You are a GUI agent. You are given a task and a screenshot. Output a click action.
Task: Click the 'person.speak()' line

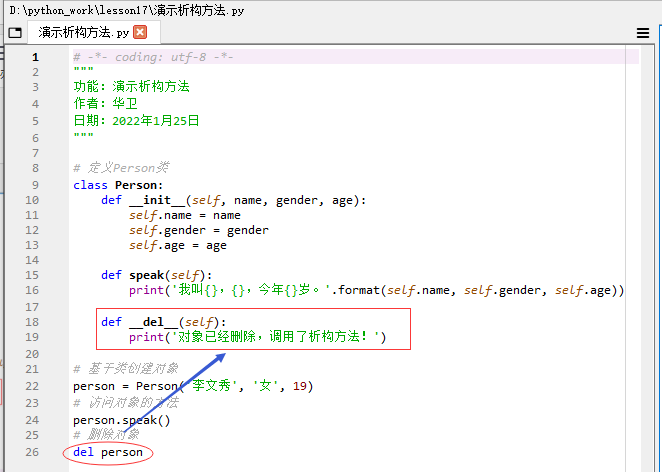pyautogui.click(x=122, y=420)
